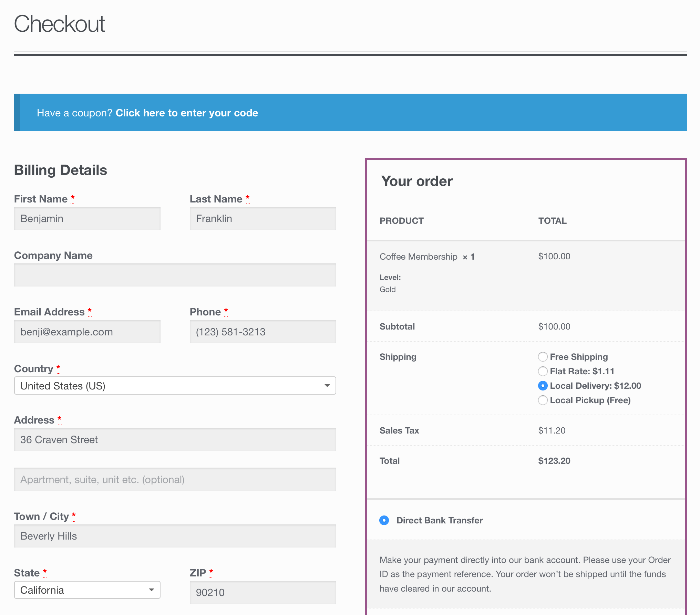Click the empty Company Name field
Image resolution: width=700 pixels, height=615 pixels.
click(175, 275)
